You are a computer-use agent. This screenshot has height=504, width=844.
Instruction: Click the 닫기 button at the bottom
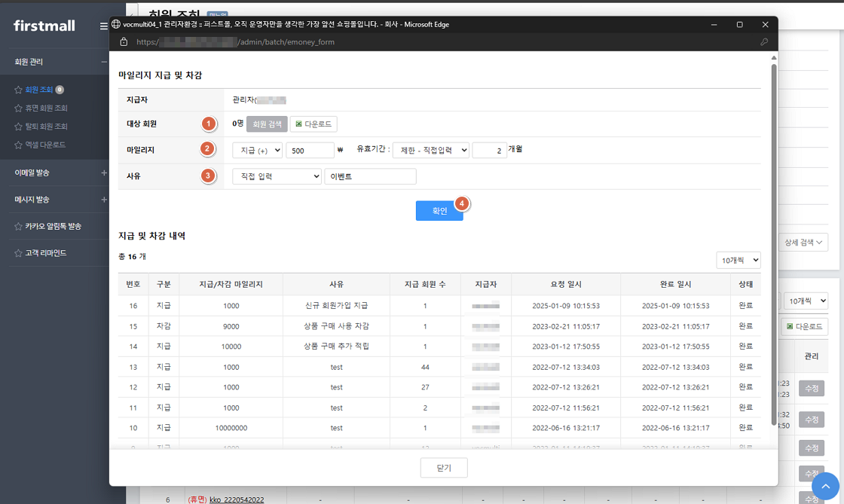(444, 468)
